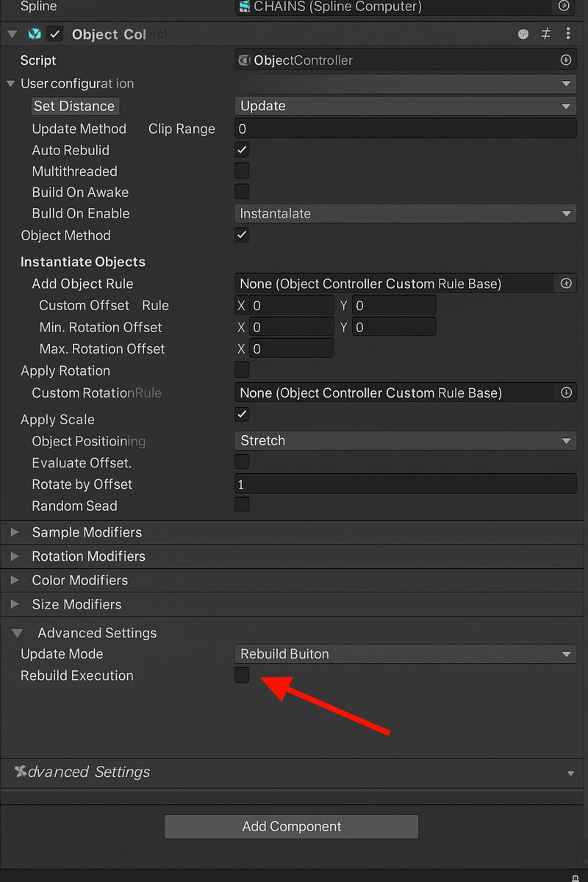Open object picker for Custom RotationRule

(566, 392)
